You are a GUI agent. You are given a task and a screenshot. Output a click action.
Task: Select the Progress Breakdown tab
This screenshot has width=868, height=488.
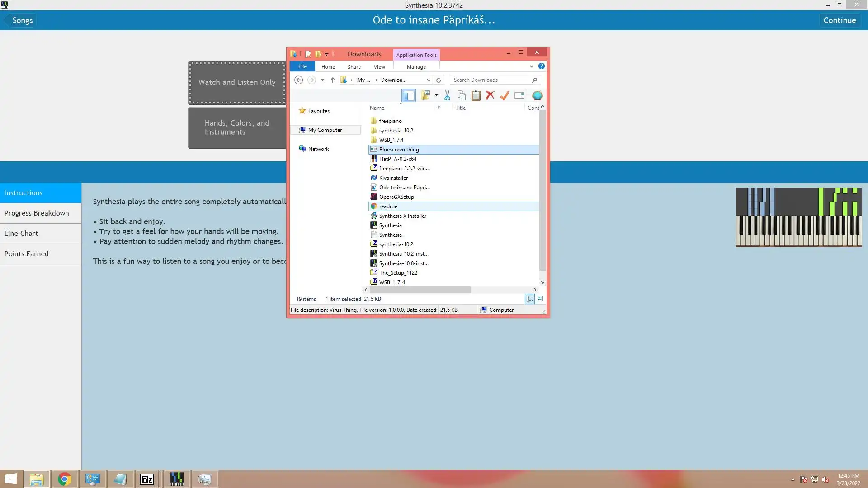(37, 213)
